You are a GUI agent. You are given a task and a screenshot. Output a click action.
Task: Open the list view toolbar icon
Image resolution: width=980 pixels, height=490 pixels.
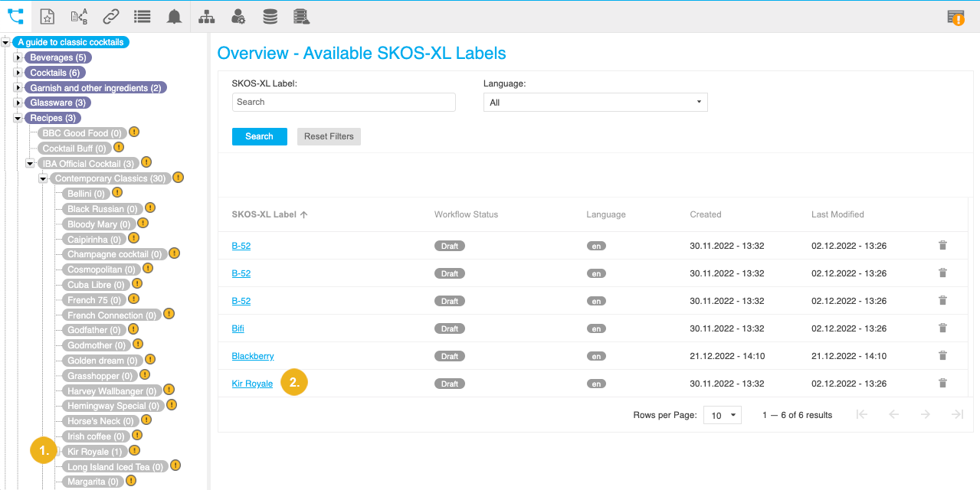(142, 15)
